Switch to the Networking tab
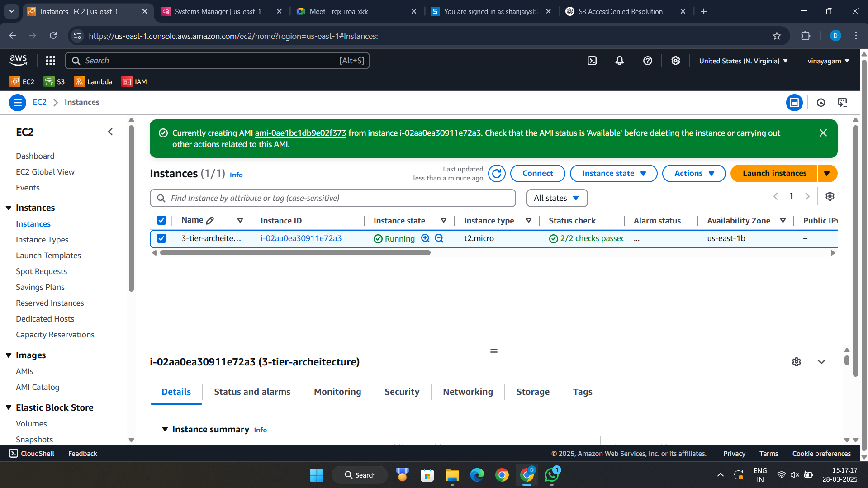 coord(468,392)
